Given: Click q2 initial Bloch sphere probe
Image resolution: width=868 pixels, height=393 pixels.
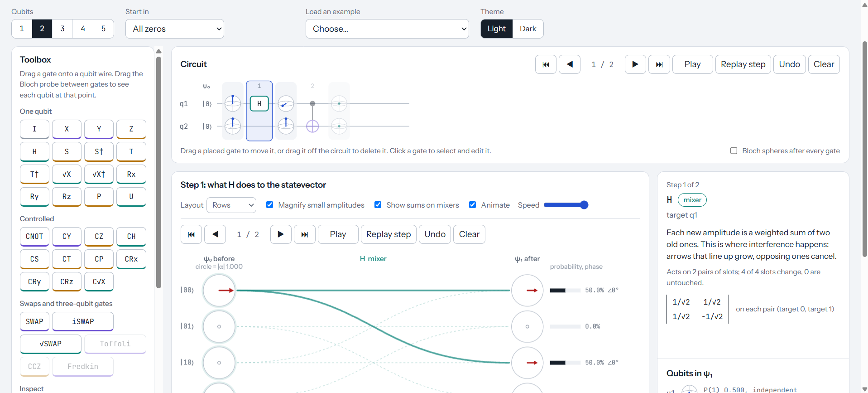Looking at the screenshot, I should tap(233, 126).
